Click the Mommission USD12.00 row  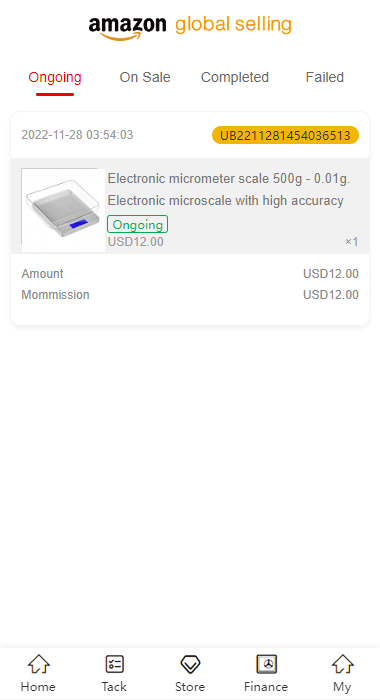tap(190, 295)
